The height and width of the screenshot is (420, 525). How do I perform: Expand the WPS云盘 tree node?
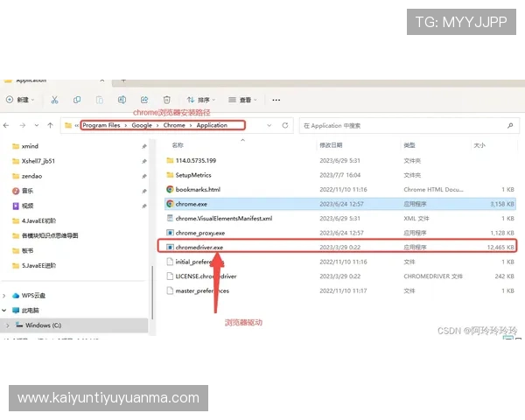(x=4, y=296)
